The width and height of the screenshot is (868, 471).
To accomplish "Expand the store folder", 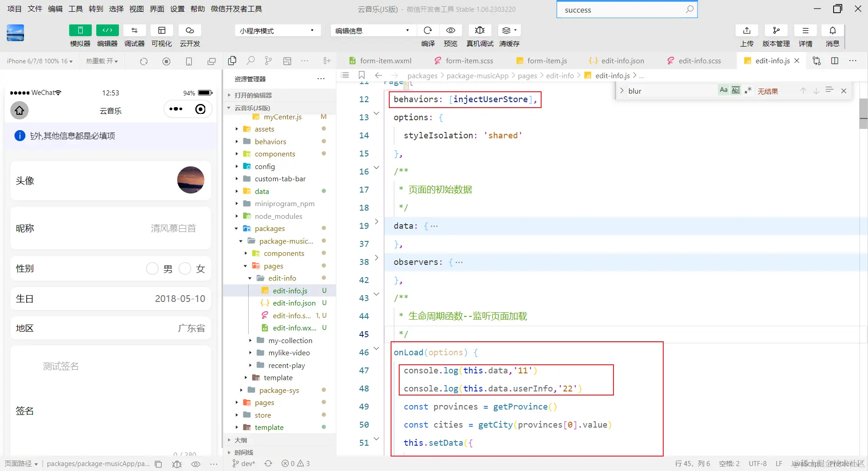I will [x=263, y=415].
